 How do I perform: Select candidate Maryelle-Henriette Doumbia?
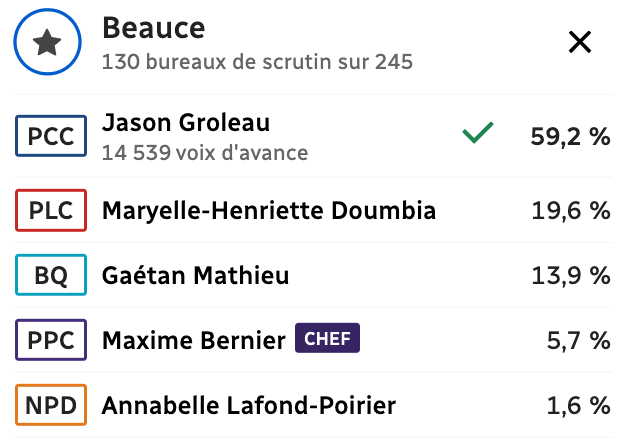[x=269, y=210]
